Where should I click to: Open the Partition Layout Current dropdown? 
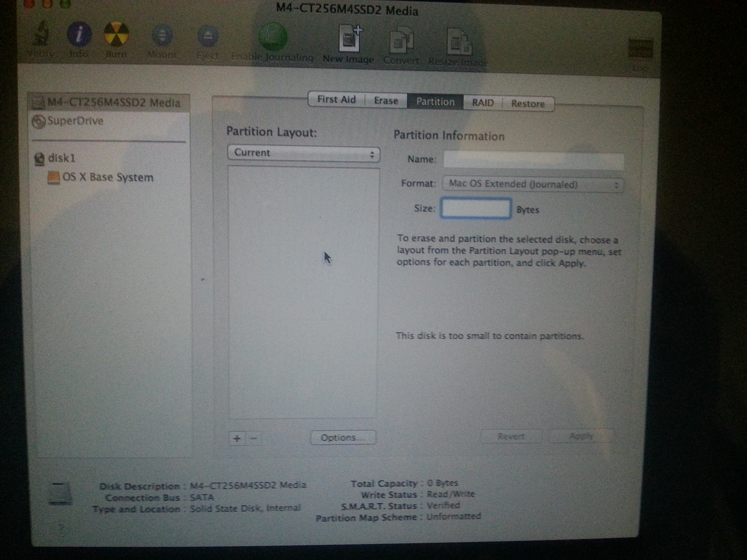[304, 153]
